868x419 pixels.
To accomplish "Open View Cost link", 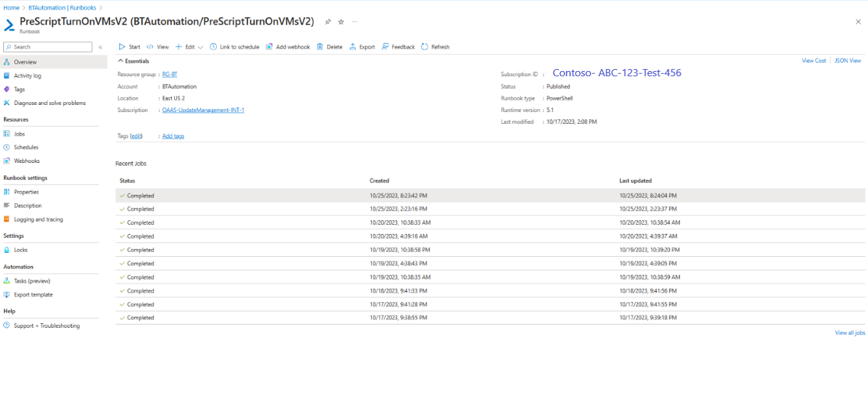I will [814, 61].
